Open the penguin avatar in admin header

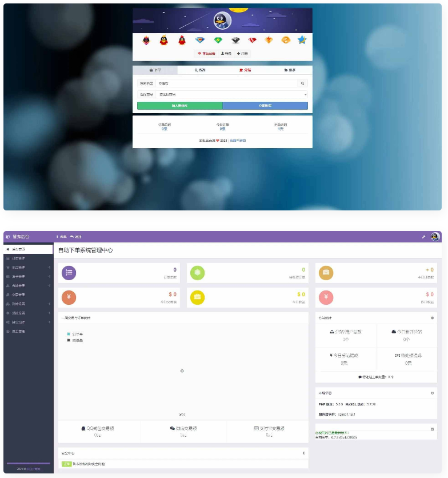tap(435, 236)
